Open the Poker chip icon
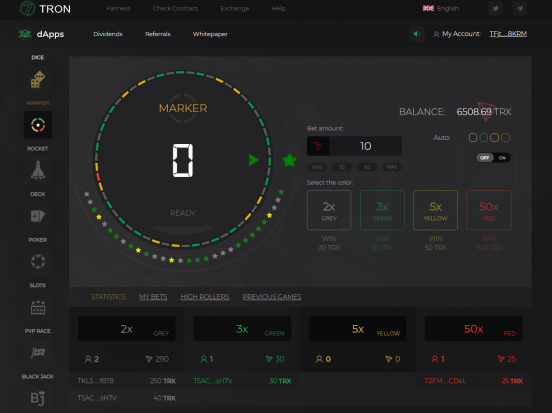552x413 pixels. 38,261
